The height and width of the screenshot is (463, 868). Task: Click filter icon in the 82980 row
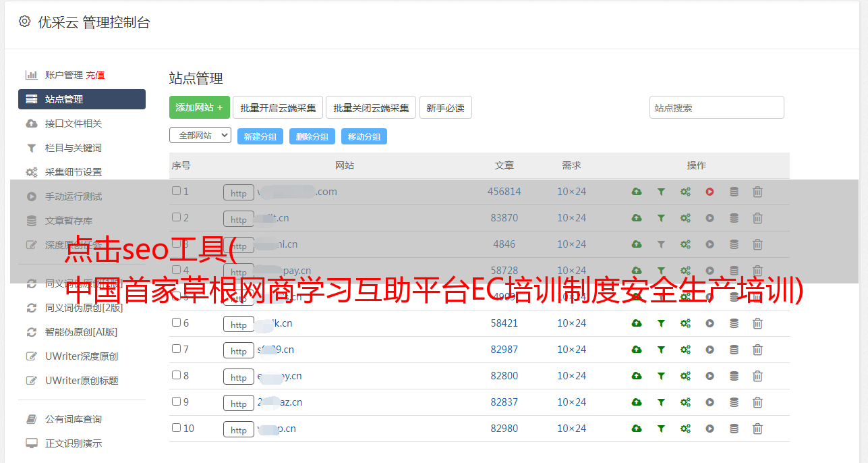pyautogui.click(x=661, y=429)
